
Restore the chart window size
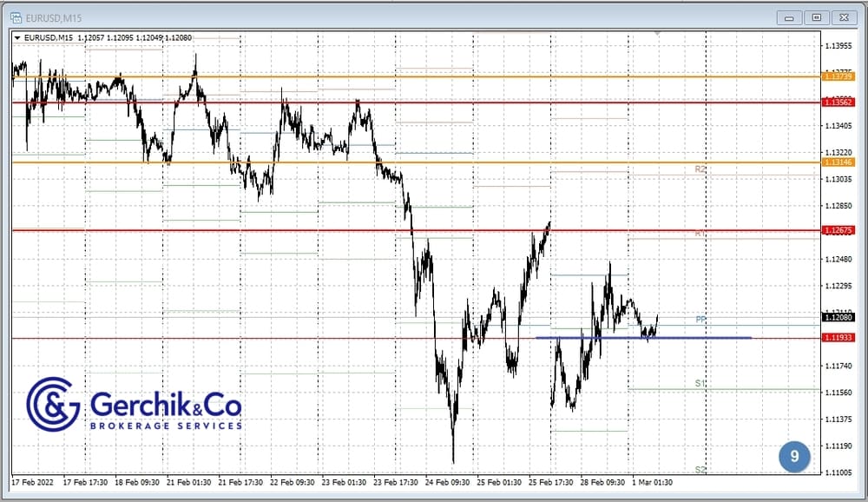(816, 17)
